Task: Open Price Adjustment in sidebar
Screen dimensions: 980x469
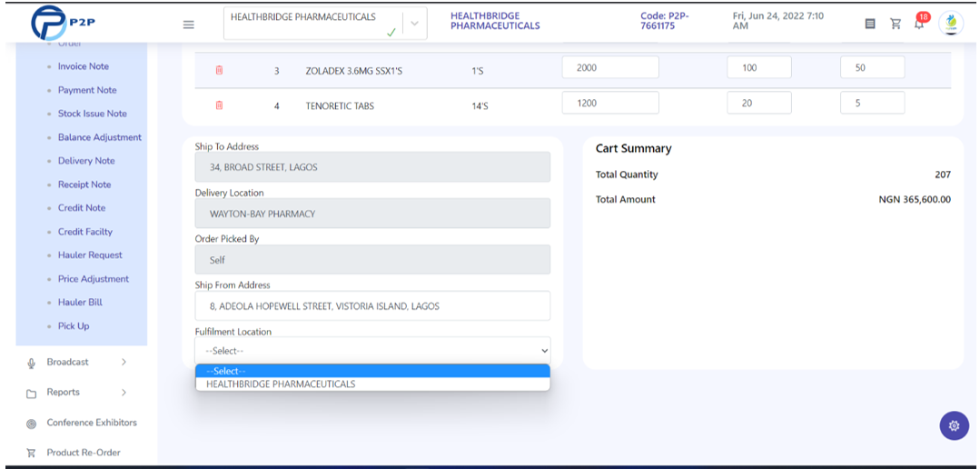Action: click(x=94, y=279)
